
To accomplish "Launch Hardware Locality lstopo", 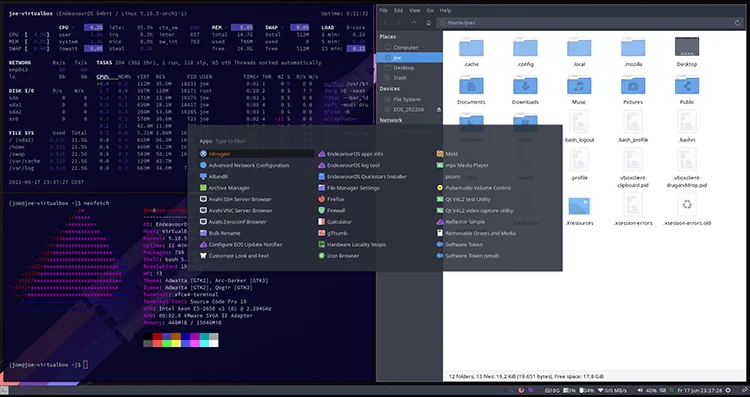I will click(x=352, y=244).
